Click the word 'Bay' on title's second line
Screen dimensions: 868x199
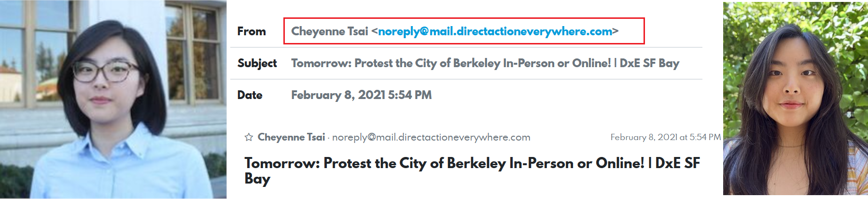tap(257, 179)
